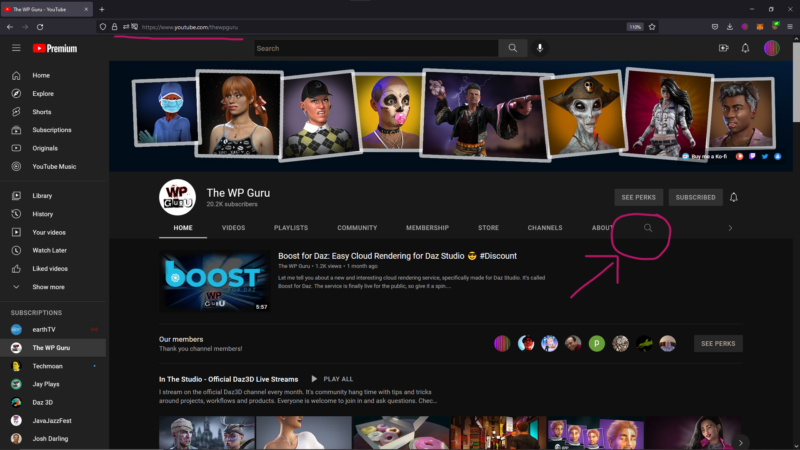Open In The Studio playlist title
The width and height of the screenshot is (800, 450).
[228, 380]
